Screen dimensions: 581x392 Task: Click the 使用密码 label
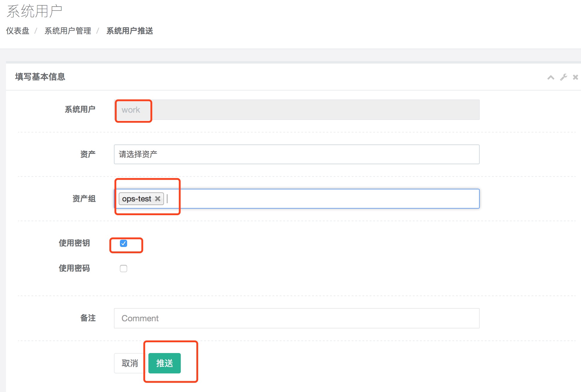[x=74, y=268]
